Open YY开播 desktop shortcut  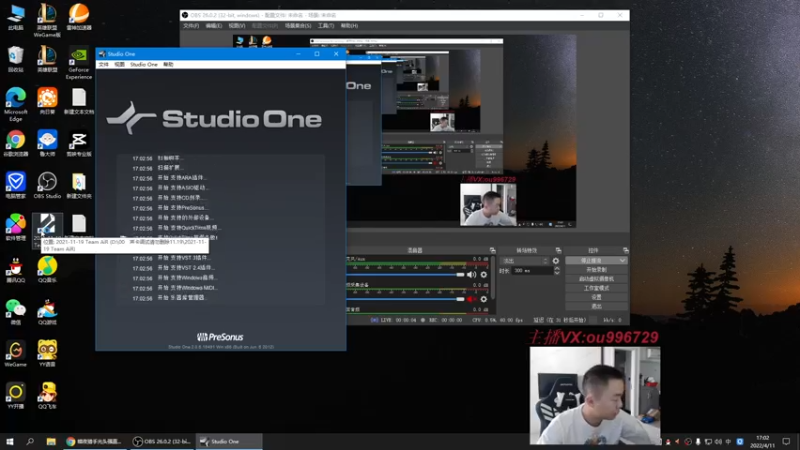pyautogui.click(x=15, y=396)
